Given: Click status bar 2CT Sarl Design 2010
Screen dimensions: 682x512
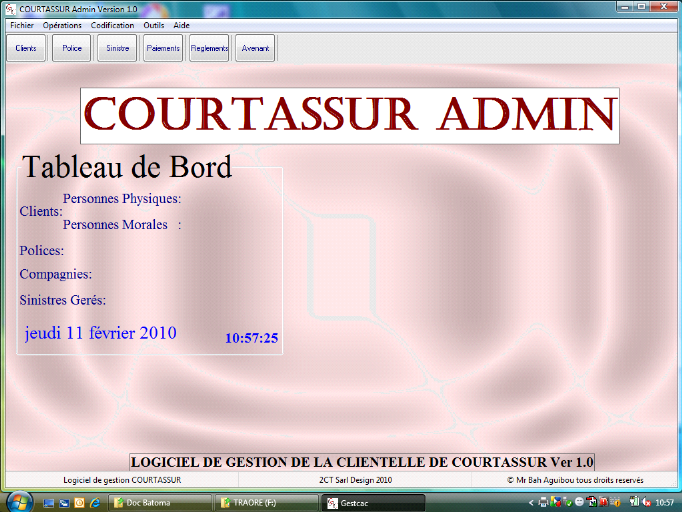Looking at the screenshot, I should click(355, 480).
